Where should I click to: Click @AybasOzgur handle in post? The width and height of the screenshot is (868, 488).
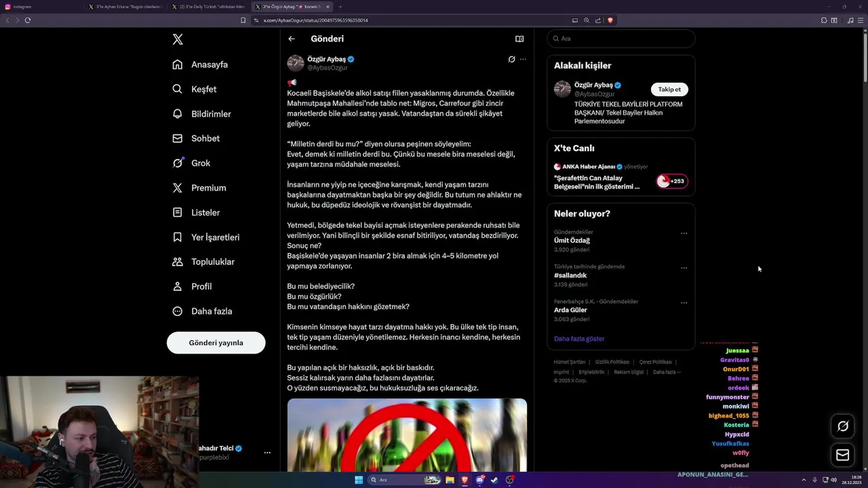(328, 68)
